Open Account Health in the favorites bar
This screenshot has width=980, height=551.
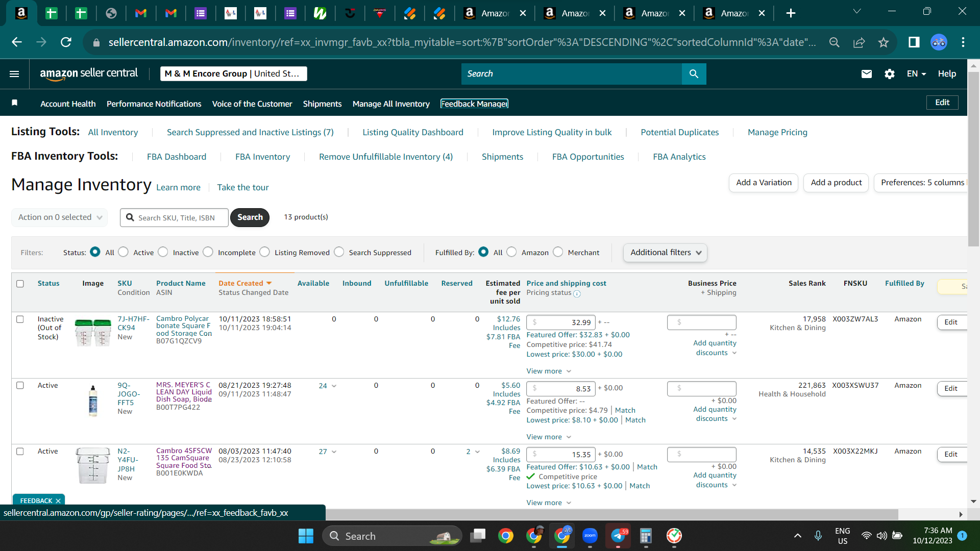point(68,104)
